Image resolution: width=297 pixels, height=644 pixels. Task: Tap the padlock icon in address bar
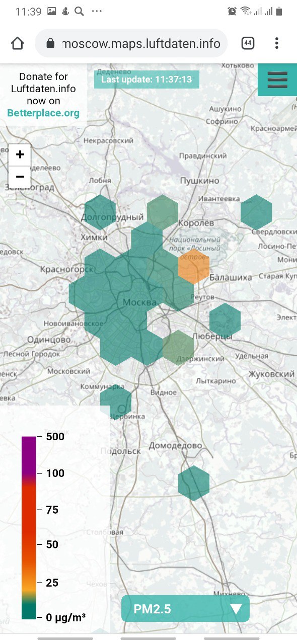(50, 44)
